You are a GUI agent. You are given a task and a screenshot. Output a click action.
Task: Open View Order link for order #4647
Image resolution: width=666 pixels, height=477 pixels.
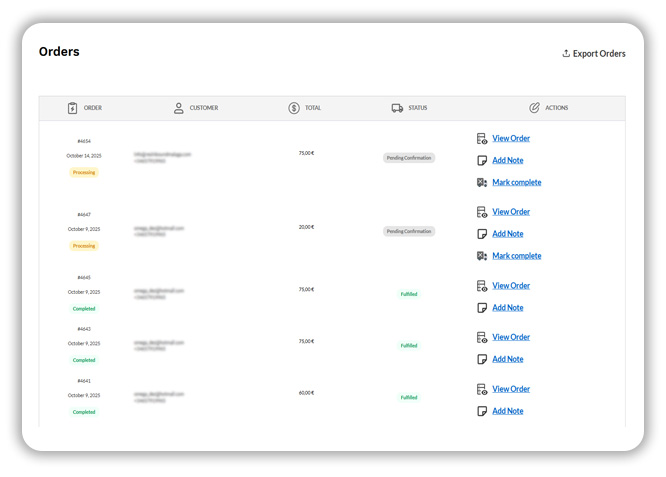511,212
